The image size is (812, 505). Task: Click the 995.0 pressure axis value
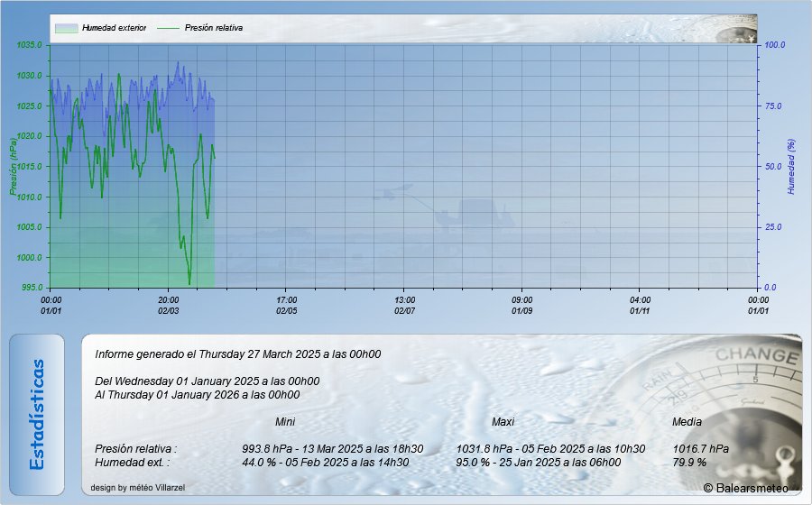tap(31, 288)
